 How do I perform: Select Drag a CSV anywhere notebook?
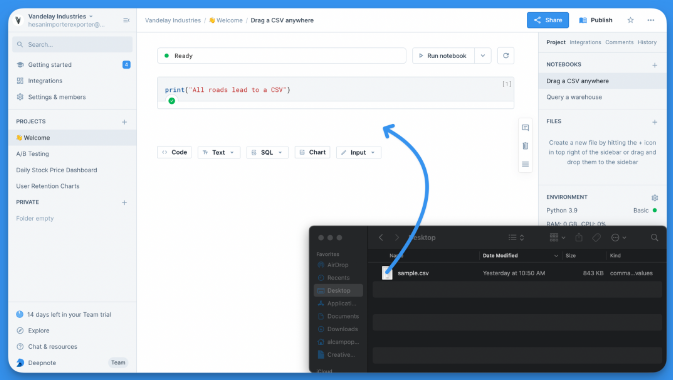[603, 81]
